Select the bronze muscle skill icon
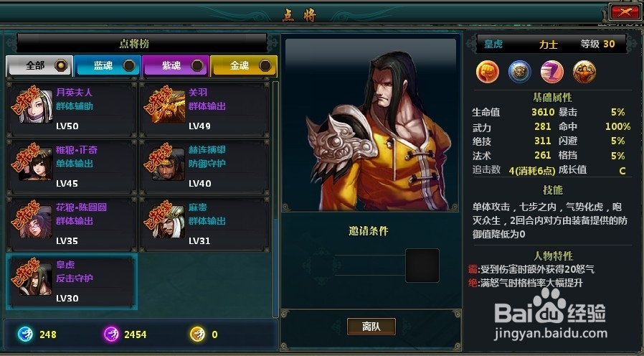 click(x=584, y=72)
